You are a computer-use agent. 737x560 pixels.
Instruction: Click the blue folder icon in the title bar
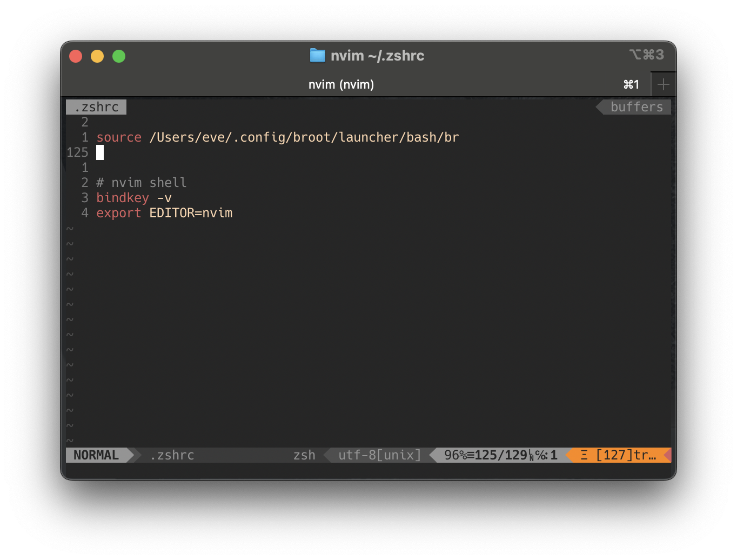click(x=318, y=55)
